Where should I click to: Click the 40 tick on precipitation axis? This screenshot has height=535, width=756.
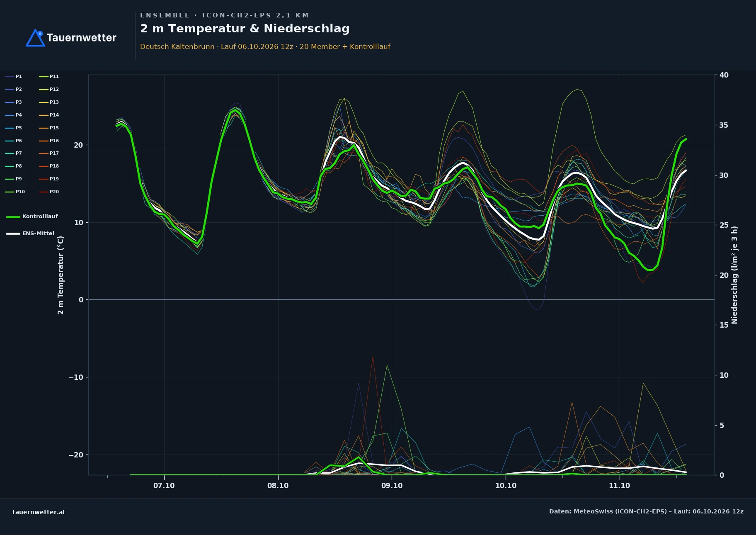pyautogui.click(x=724, y=75)
